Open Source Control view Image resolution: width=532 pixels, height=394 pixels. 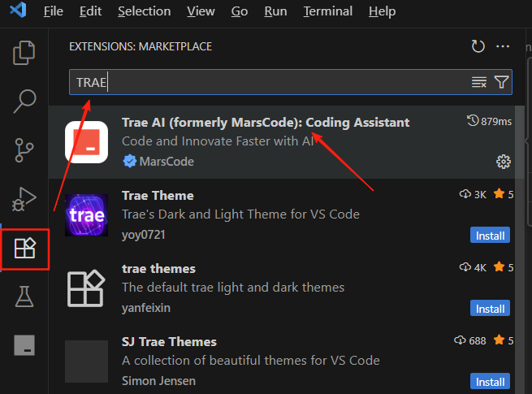tap(24, 150)
